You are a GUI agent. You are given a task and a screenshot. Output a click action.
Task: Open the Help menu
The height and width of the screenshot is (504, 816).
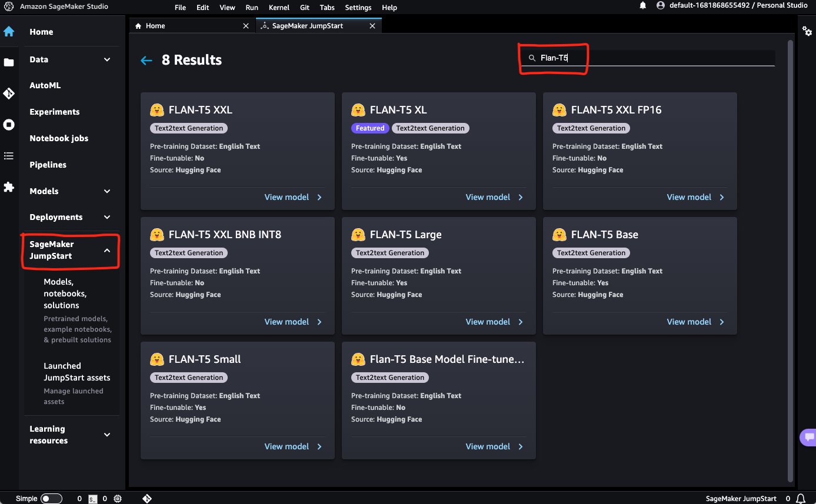pyautogui.click(x=389, y=8)
